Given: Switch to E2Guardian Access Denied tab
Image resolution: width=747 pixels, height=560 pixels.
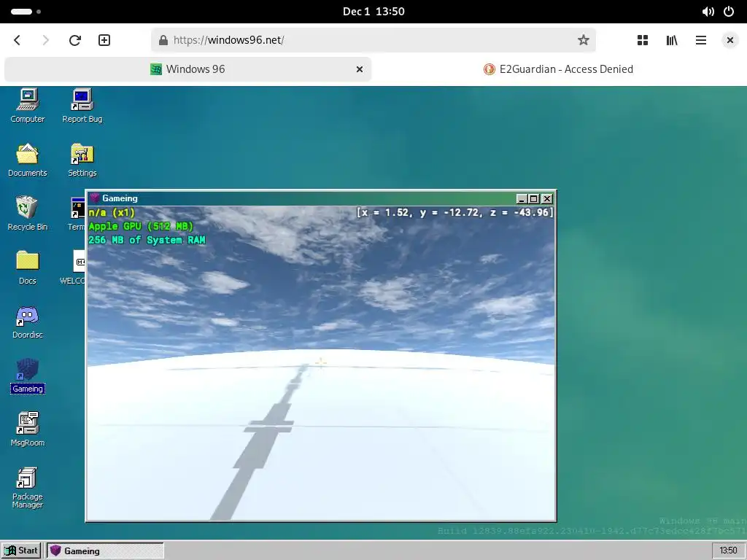Looking at the screenshot, I should point(558,69).
